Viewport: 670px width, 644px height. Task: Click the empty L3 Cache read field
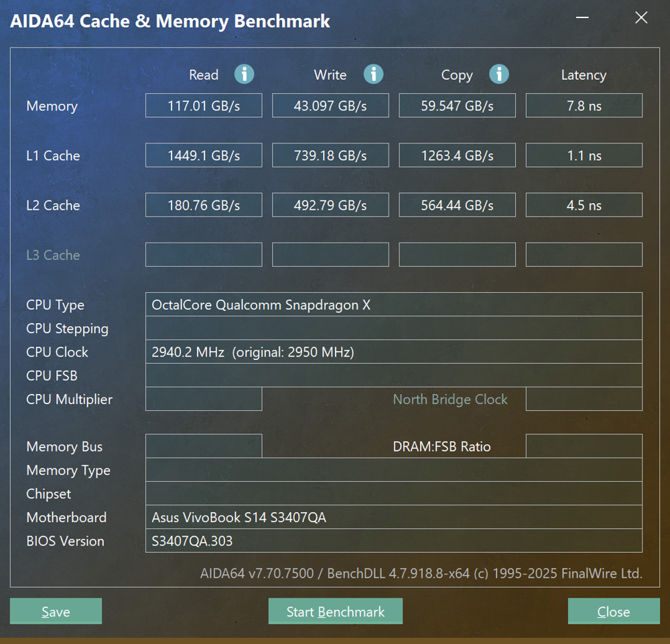tap(204, 255)
